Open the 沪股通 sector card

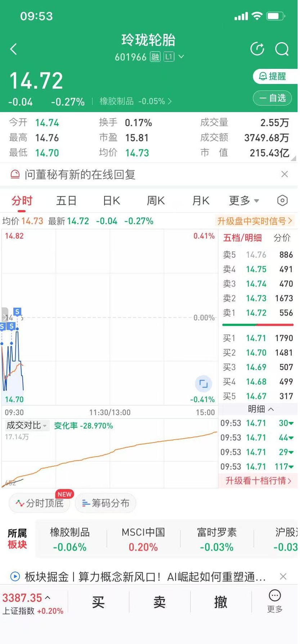point(286,539)
